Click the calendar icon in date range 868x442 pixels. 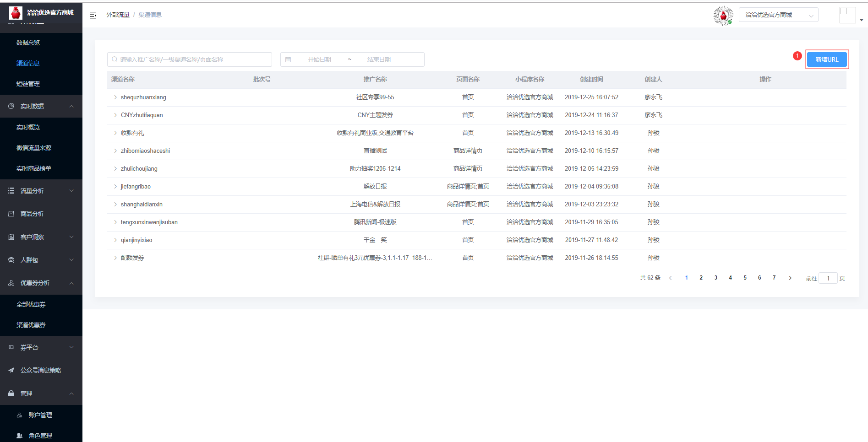coord(288,59)
